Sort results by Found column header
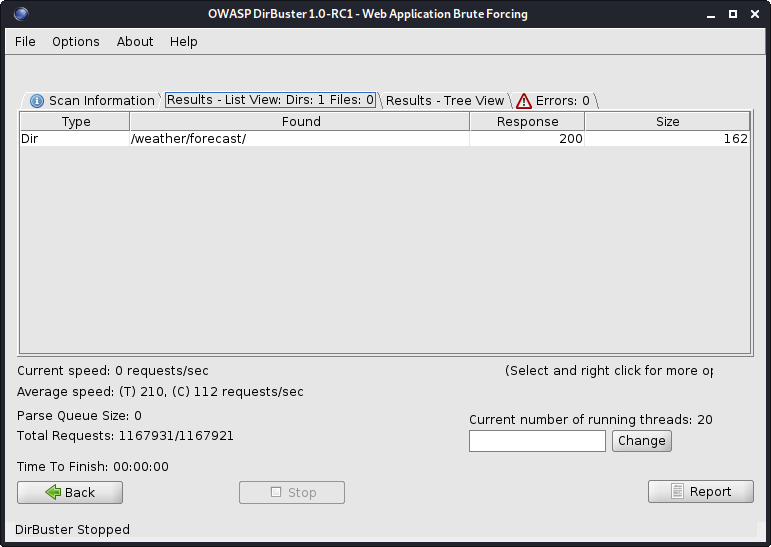Image resolution: width=771 pixels, height=547 pixels. 300,122
